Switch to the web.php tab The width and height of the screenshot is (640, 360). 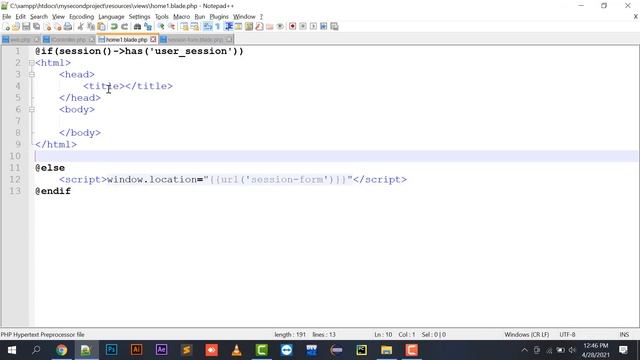(x=20, y=40)
